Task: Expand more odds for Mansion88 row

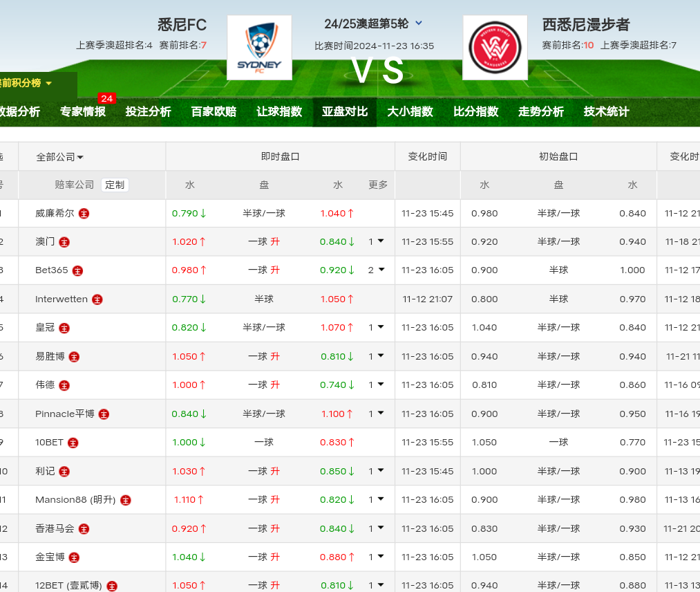Action: coord(377,499)
